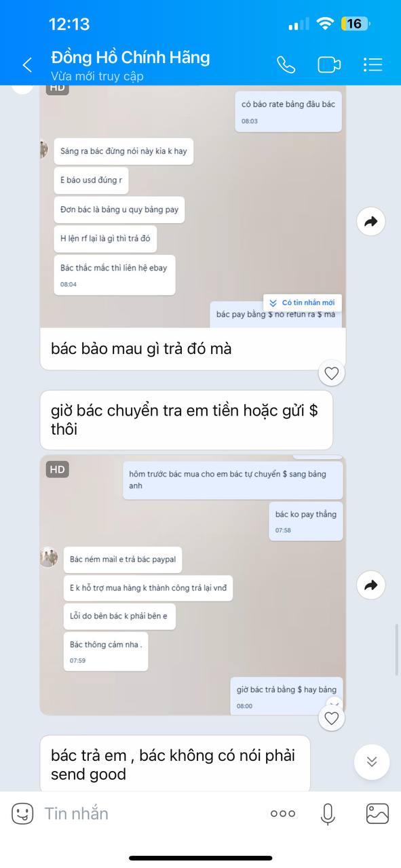Jump to the latest message with the double-chevron button
This screenshot has width=401, height=868.
tap(372, 762)
